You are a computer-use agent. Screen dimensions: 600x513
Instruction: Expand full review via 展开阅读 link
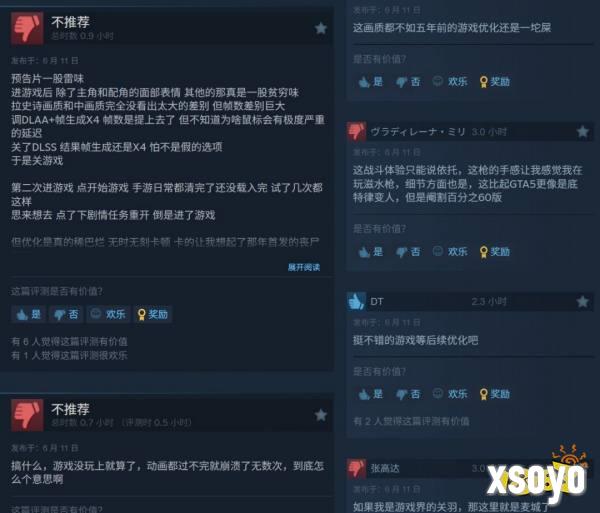pyautogui.click(x=304, y=267)
